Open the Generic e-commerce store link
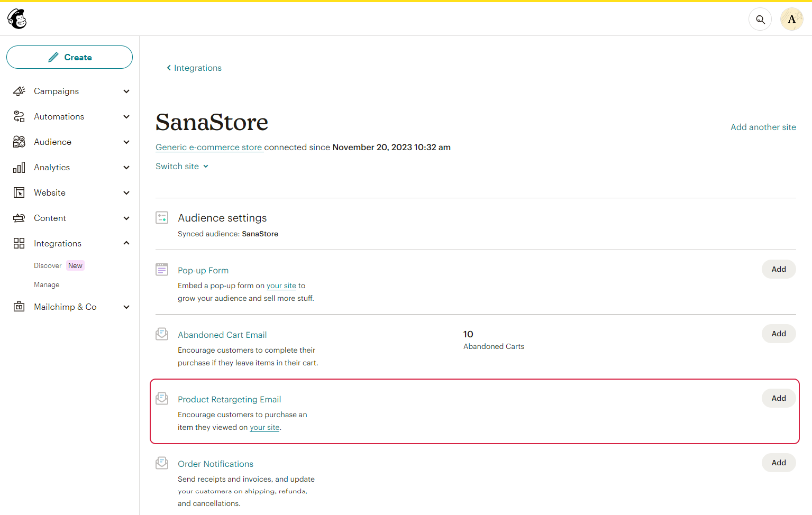Screen dimensions: 812x515 tap(209, 147)
